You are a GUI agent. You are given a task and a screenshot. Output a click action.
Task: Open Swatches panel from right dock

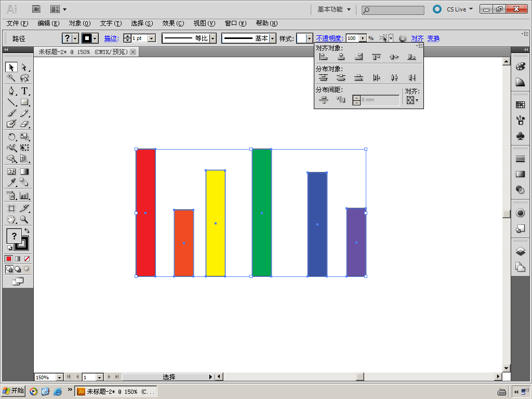pos(520,105)
